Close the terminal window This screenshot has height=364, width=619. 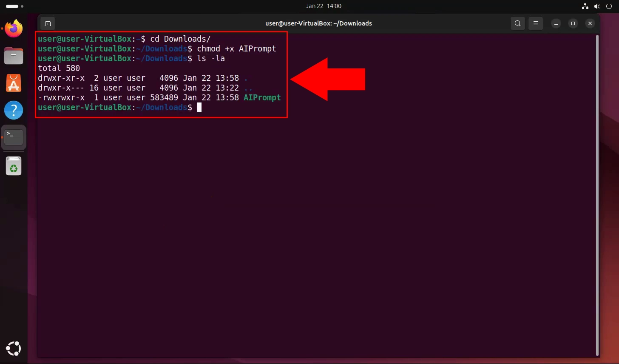pyautogui.click(x=590, y=23)
